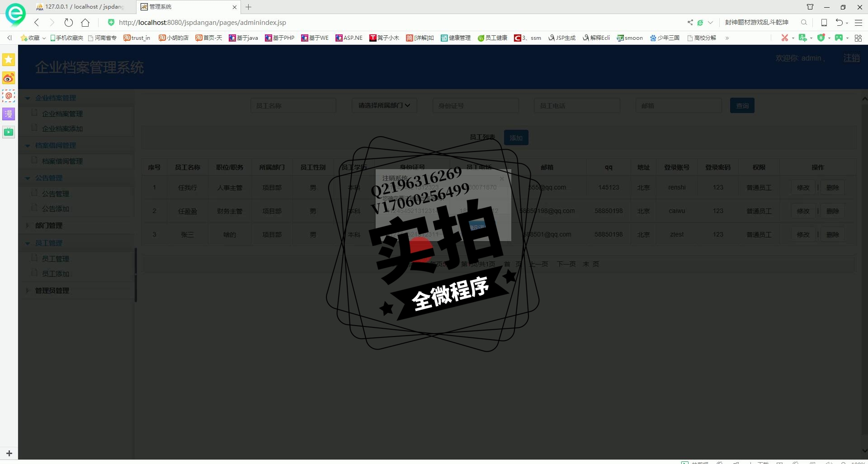Image resolution: width=868 pixels, height=464 pixels.
Task: Click the sidebar menu scrollbar thumb
Action: click(x=136, y=275)
